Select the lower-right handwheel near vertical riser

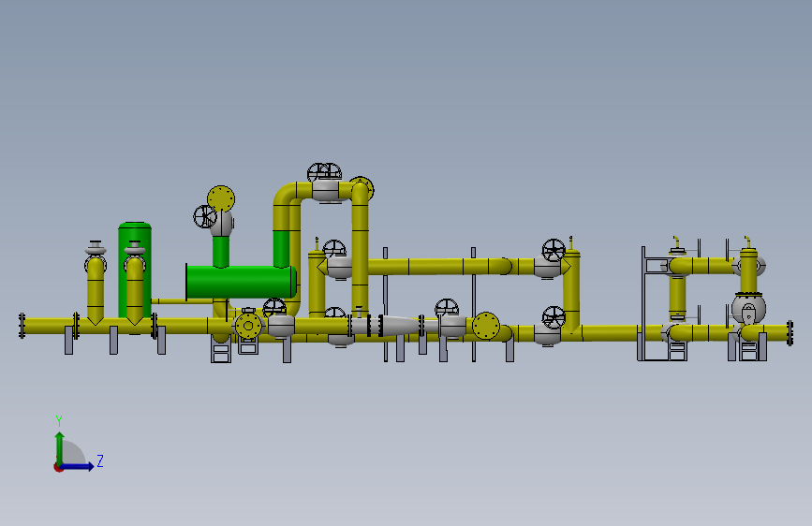coord(554,317)
